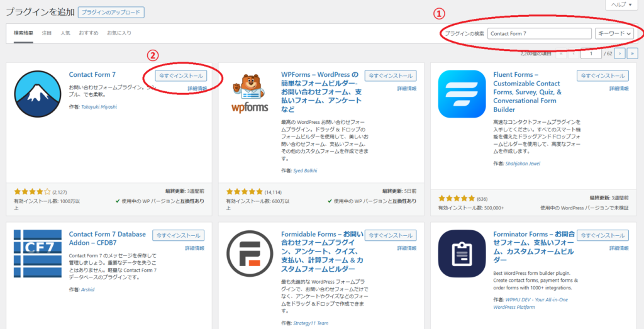Click author link Shahjahan Jewel
This screenshot has height=329, width=644.
click(x=523, y=164)
